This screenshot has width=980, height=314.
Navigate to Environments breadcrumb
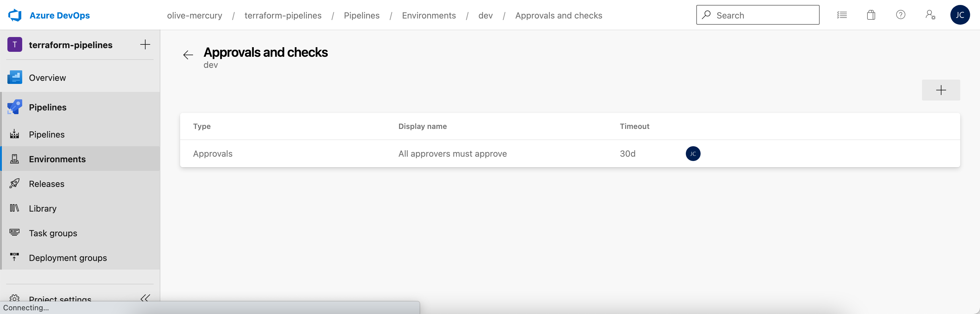(x=429, y=15)
